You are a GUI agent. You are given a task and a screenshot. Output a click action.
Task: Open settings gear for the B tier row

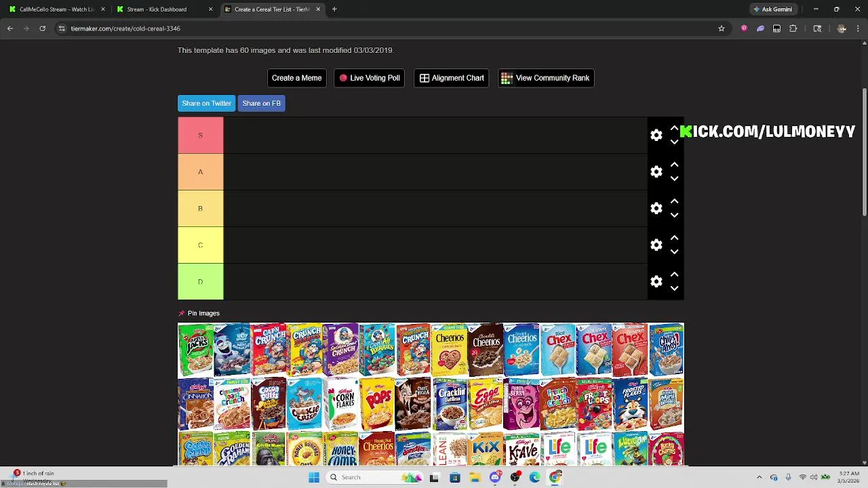[656, 208]
